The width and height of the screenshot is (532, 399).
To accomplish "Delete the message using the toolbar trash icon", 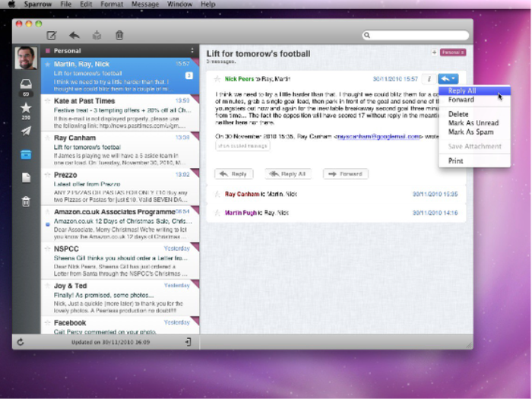I will point(119,35).
